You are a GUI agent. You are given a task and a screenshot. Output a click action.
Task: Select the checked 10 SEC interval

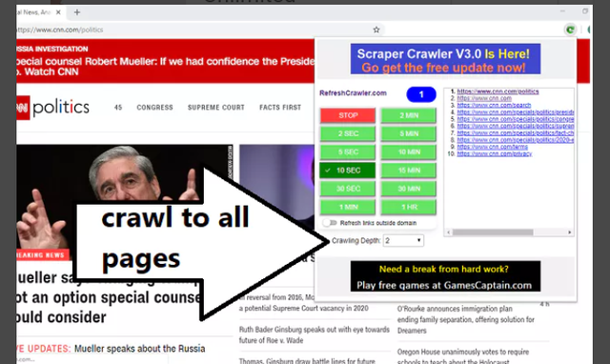click(348, 171)
